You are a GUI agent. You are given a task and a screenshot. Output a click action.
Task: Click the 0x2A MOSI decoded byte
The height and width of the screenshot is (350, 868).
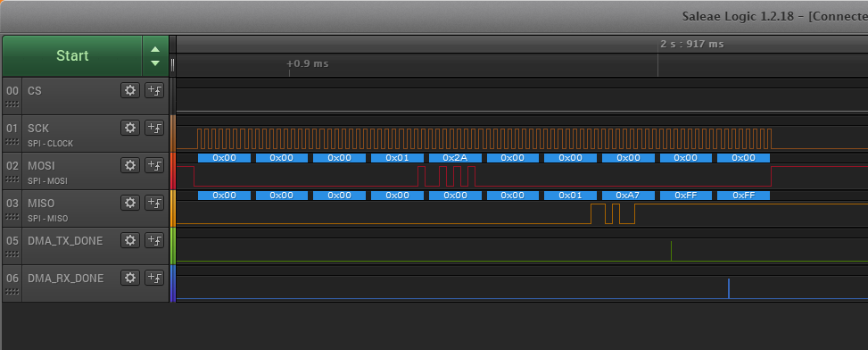[455, 158]
